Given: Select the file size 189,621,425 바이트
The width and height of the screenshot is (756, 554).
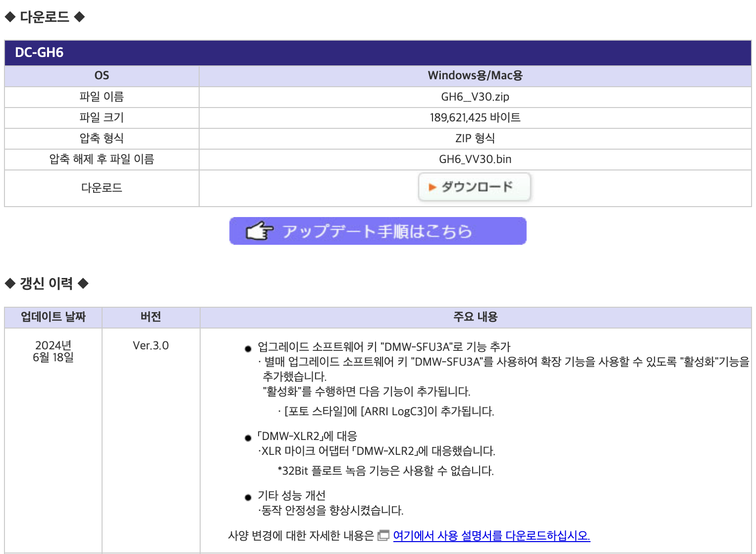Looking at the screenshot, I should click(x=475, y=118).
